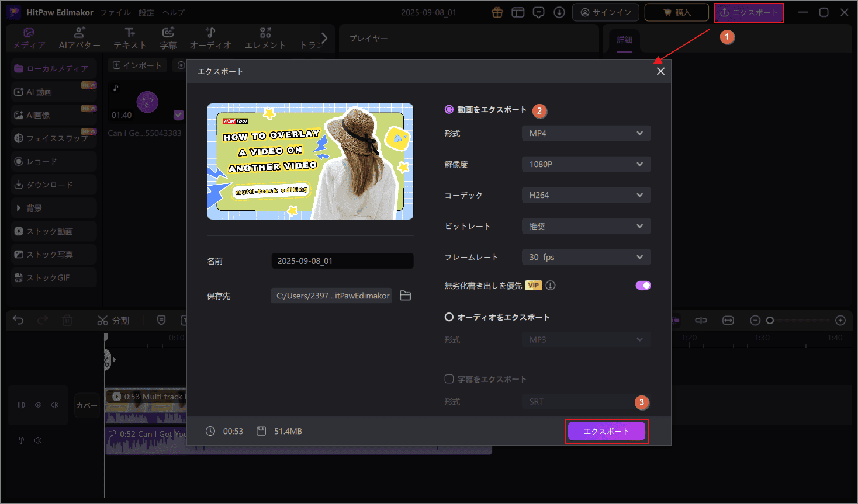Select ローカルメディア in sidebar
Image resolution: width=858 pixels, height=504 pixels.
(x=54, y=68)
